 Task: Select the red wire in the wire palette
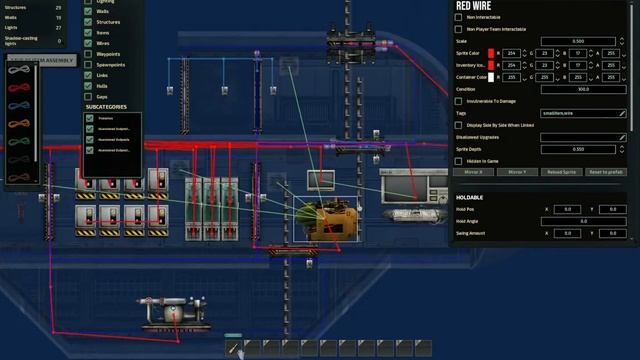tap(19, 87)
